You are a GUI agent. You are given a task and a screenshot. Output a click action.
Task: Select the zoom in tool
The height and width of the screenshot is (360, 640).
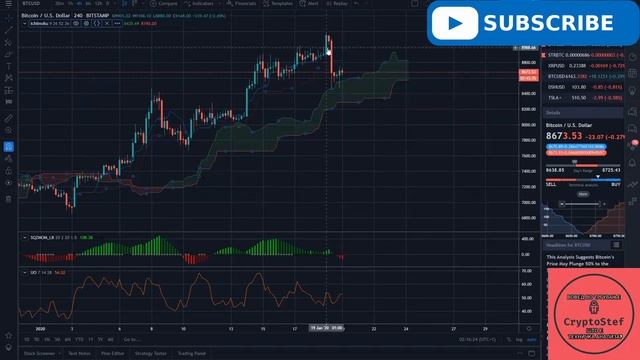pos(9,130)
